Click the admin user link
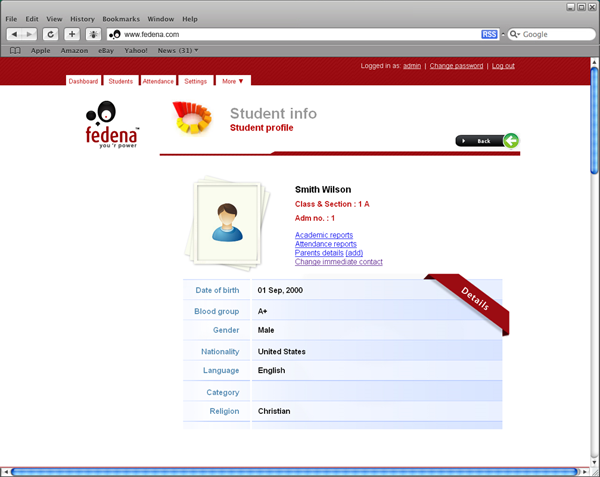Viewport: 600px width, 477px height. (x=412, y=66)
